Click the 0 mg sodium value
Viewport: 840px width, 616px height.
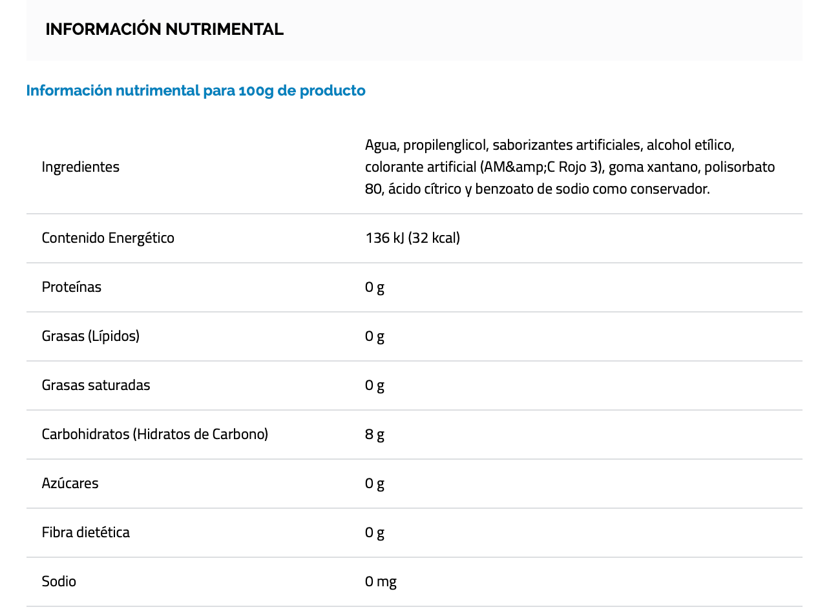pos(381,581)
